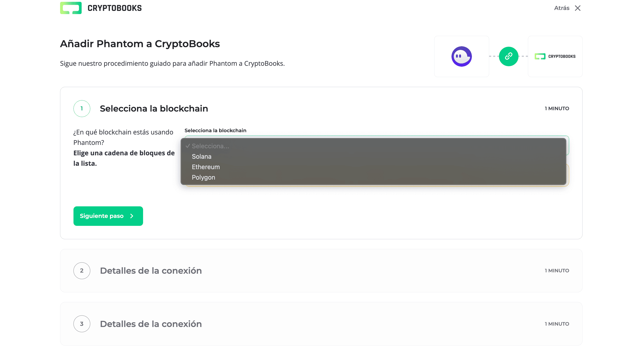Select the checked Selecciona... placeholder option
Image resolution: width=644 pixels, height=356 pixels.
tap(210, 146)
